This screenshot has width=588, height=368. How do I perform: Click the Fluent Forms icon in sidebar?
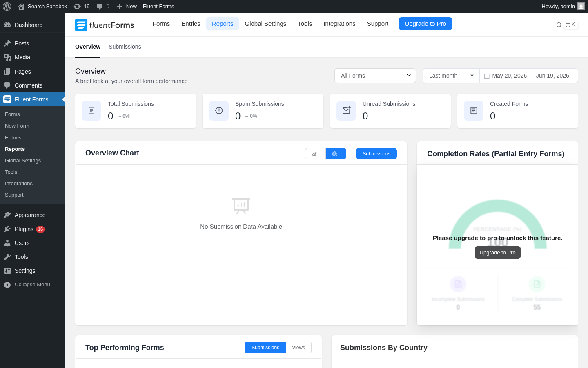pyautogui.click(x=7, y=99)
